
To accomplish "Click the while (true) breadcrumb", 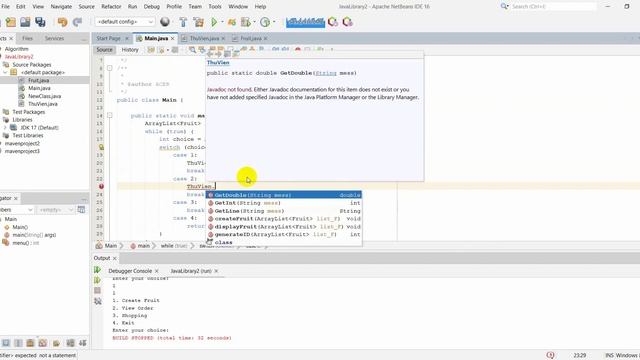I will [x=173, y=246].
